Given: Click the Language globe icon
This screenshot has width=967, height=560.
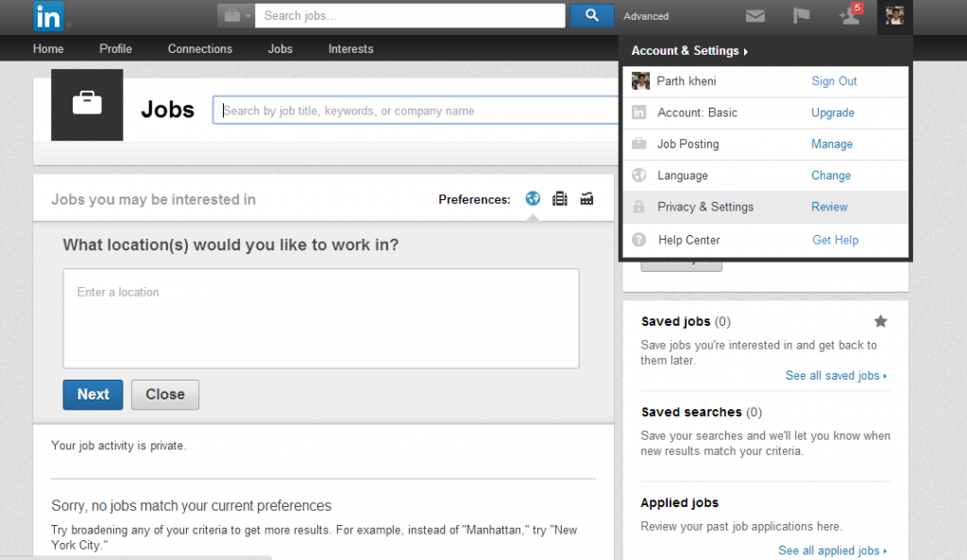Looking at the screenshot, I should 639,175.
